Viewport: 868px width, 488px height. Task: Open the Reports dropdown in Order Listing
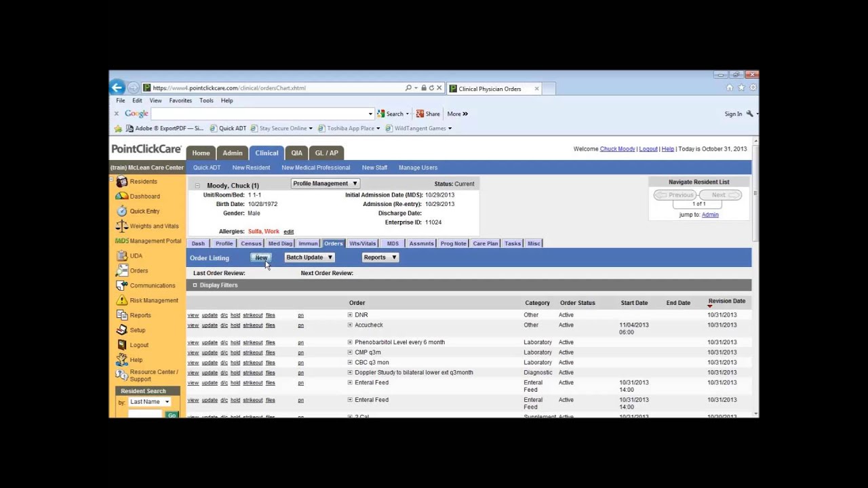380,258
